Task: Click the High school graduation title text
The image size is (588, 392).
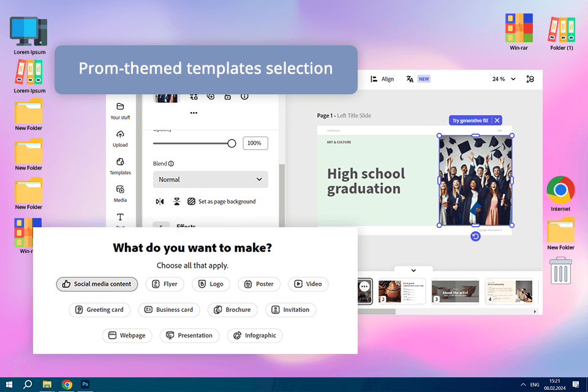Action: (x=366, y=181)
